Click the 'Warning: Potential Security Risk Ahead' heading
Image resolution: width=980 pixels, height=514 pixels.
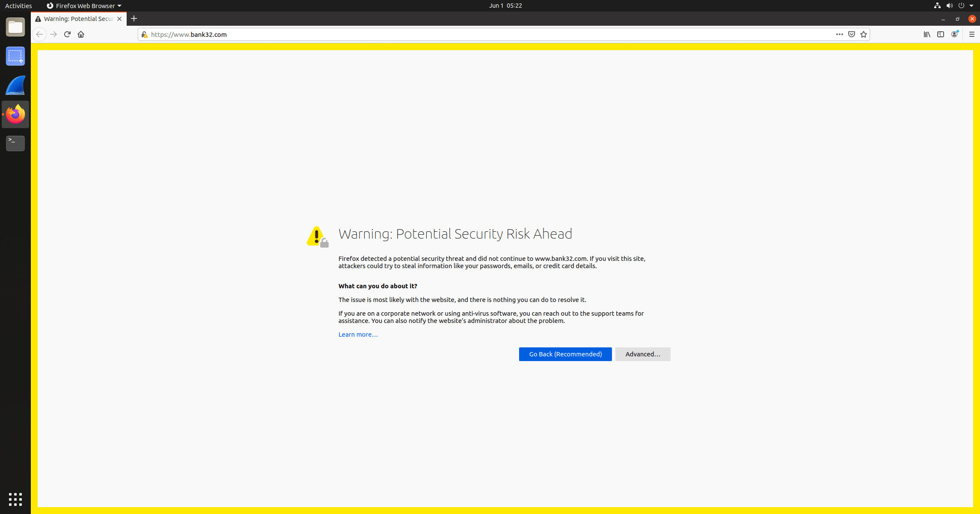pos(455,234)
